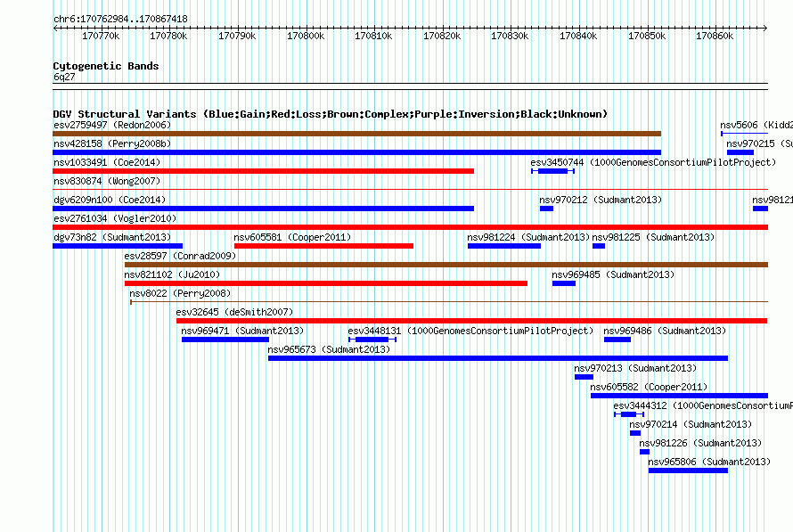793x532 pixels.
Task: Click nsv5606 variant label
Action: (x=756, y=125)
